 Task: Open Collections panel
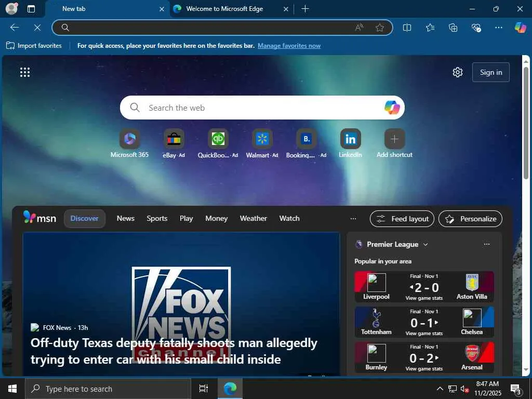[x=453, y=28]
